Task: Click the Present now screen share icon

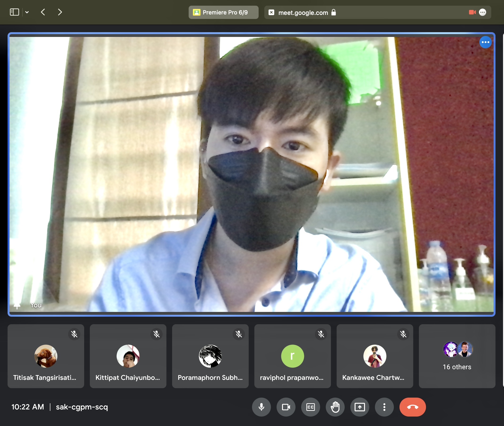Action: (x=360, y=407)
